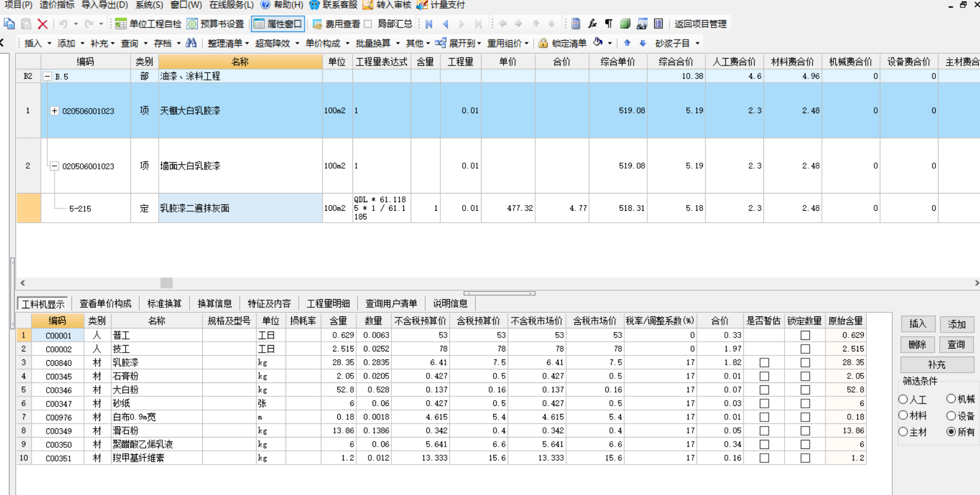Click the 添加 button in right panel

[x=956, y=324]
